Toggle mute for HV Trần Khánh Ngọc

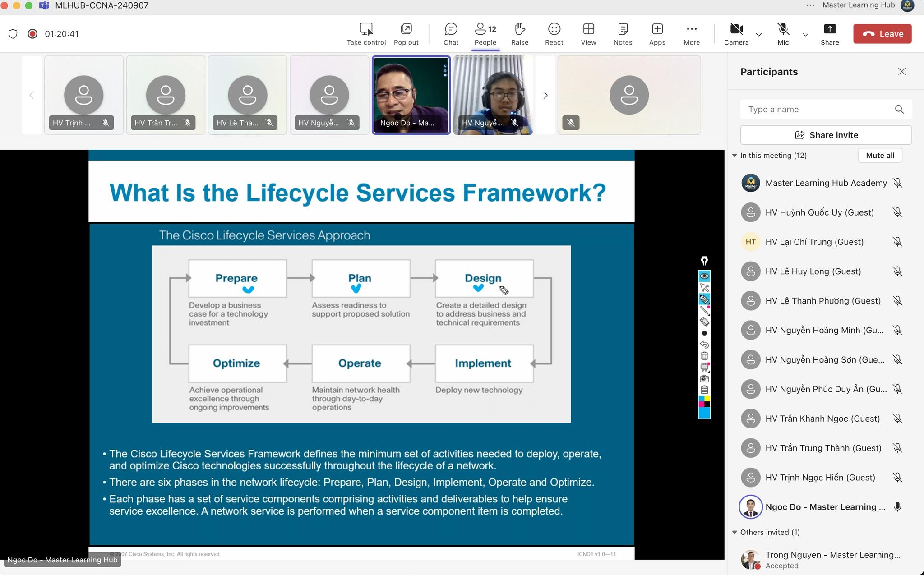tap(898, 419)
